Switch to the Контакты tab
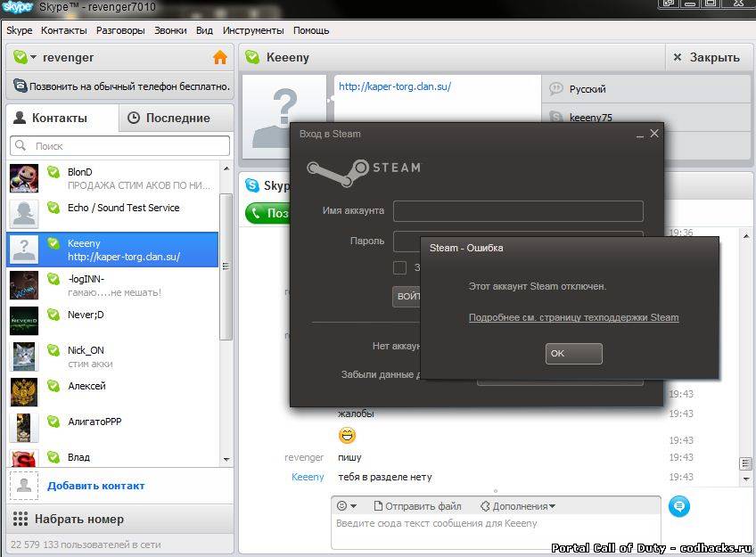Image resolution: width=756 pixels, height=557 pixels. pos(62,118)
